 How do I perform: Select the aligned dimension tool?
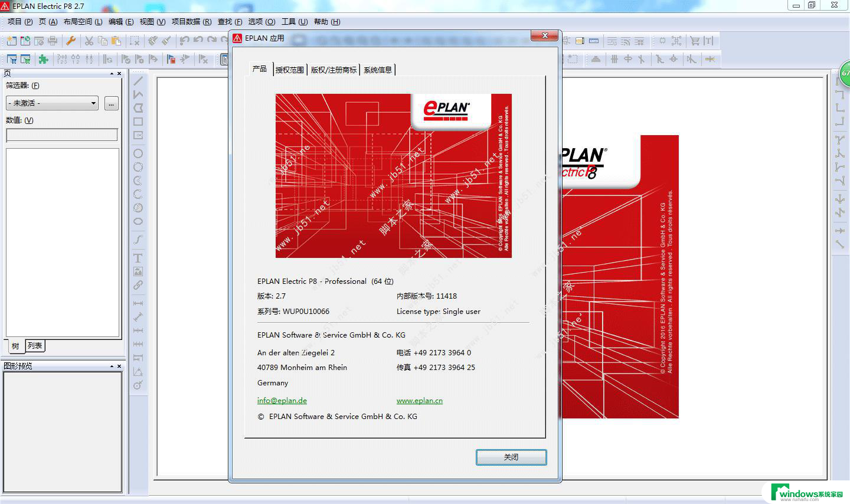click(138, 317)
